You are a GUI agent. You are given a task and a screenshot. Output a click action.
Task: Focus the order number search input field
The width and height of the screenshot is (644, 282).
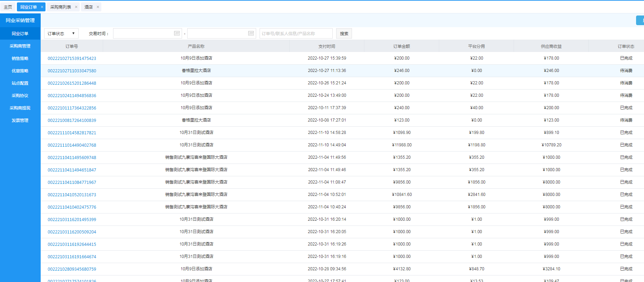tap(296, 33)
